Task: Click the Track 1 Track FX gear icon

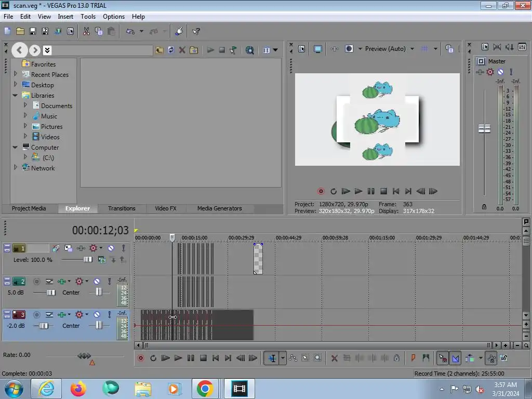Action: [94, 248]
